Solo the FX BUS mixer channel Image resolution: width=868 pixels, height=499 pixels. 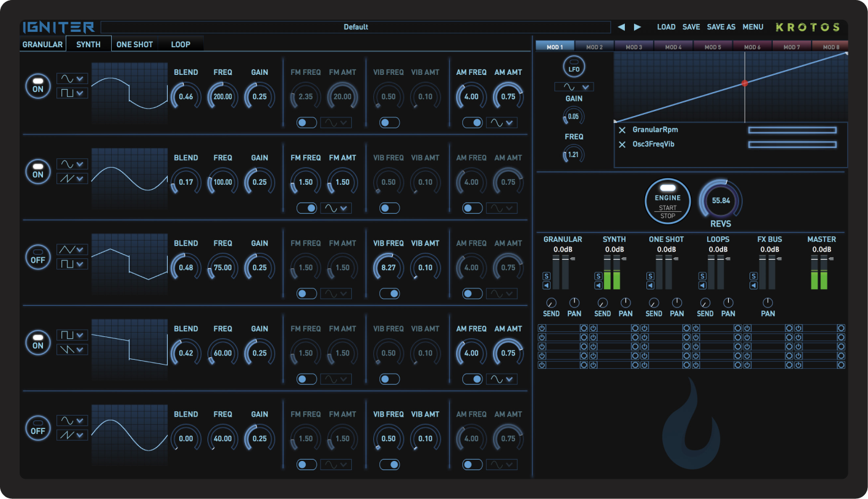tap(753, 277)
